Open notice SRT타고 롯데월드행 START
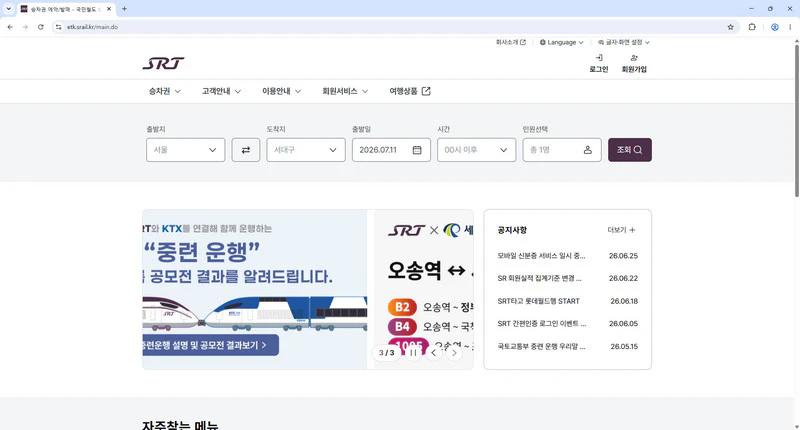Screen dimensions: 800x430 point(538,301)
